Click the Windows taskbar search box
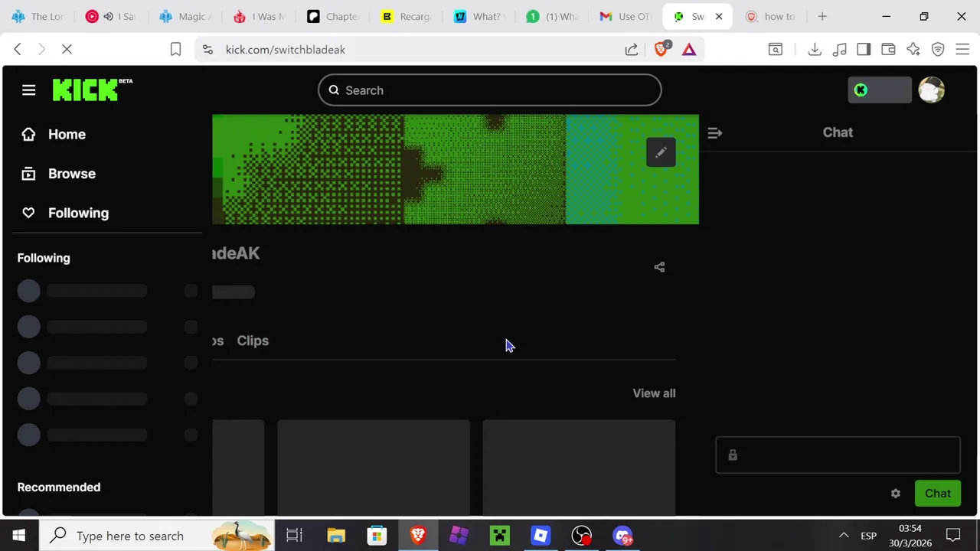980x551 pixels. tap(157, 536)
